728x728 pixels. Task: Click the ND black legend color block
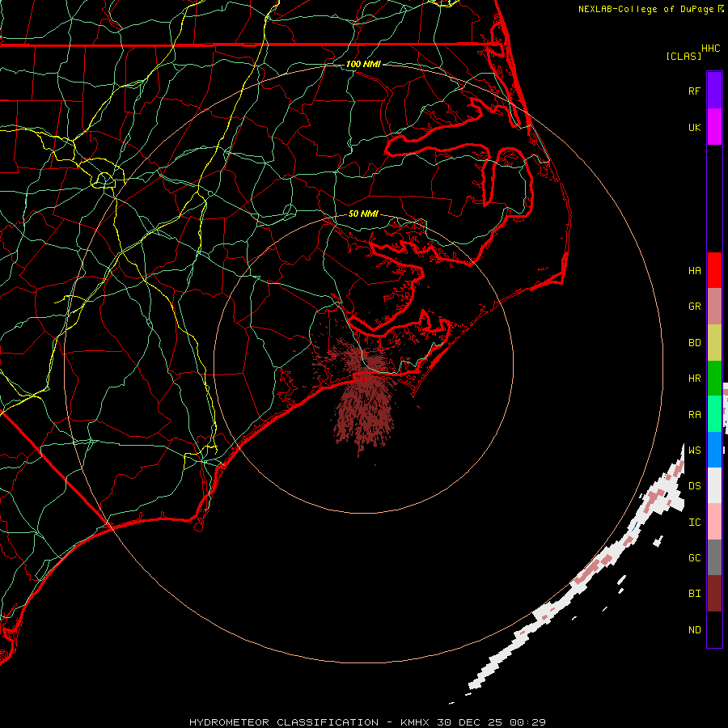(x=714, y=629)
